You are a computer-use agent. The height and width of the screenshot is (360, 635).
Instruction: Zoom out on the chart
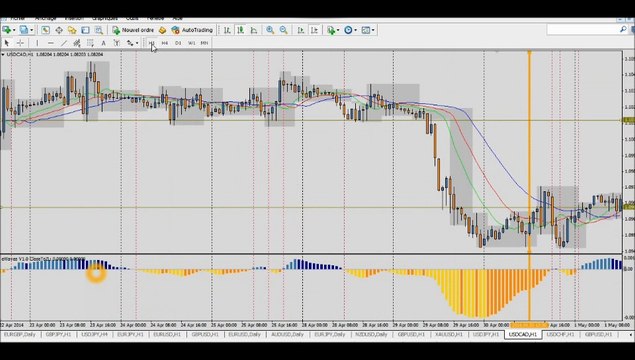coord(283,30)
